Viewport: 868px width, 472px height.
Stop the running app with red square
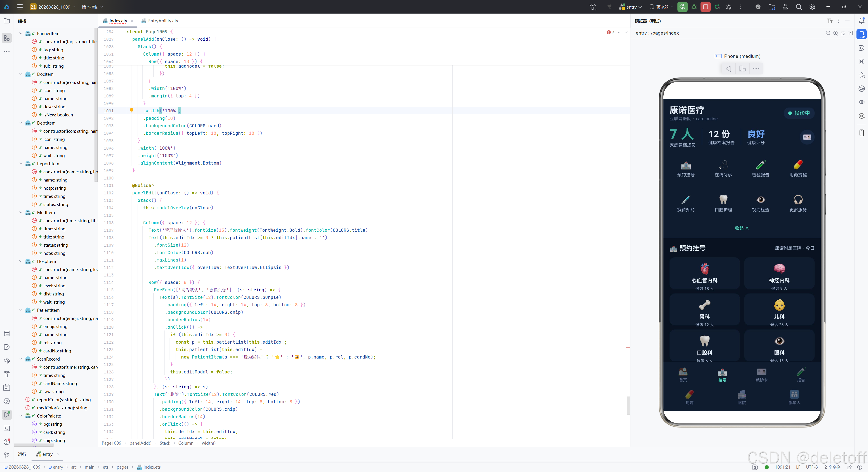pyautogui.click(x=705, y=7)
